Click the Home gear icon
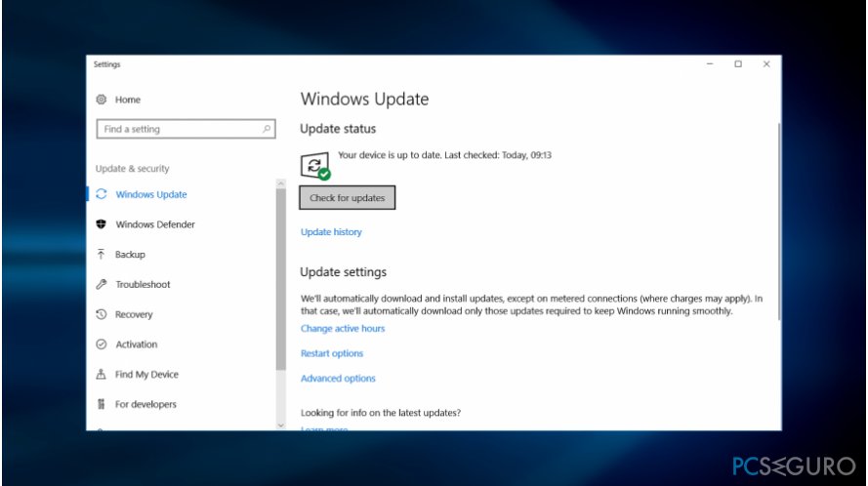Screen dimensions: 868x486 click(x=102, y=100)
